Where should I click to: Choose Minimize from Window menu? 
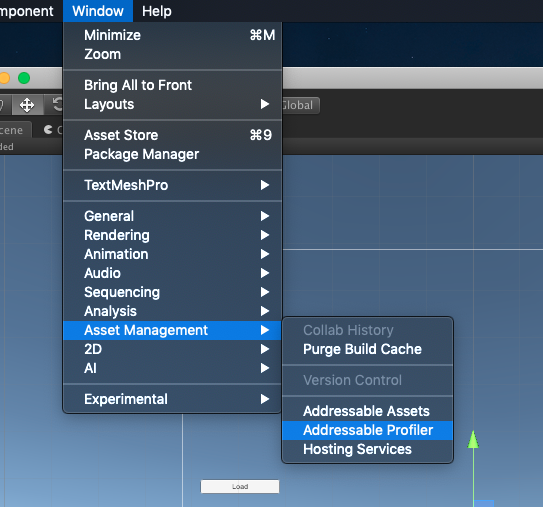tap(172, 35)
